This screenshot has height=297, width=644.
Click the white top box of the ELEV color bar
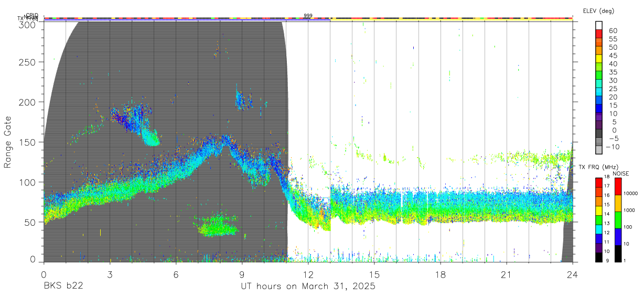tap(600, 26)
